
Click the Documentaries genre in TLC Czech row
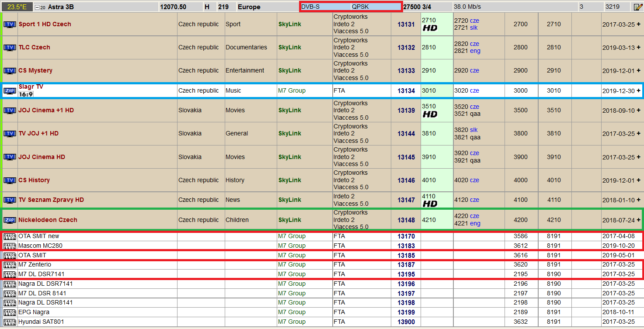point(246,48)
